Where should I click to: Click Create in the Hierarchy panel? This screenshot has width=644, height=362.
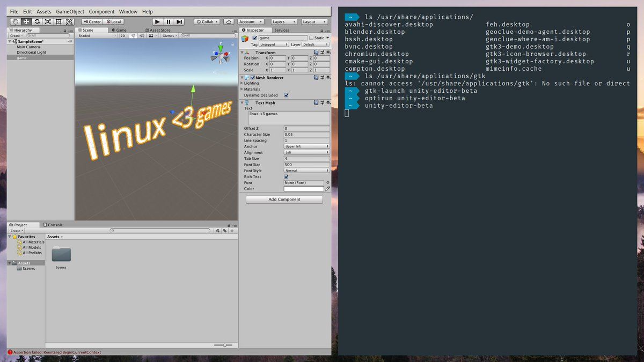16,35
